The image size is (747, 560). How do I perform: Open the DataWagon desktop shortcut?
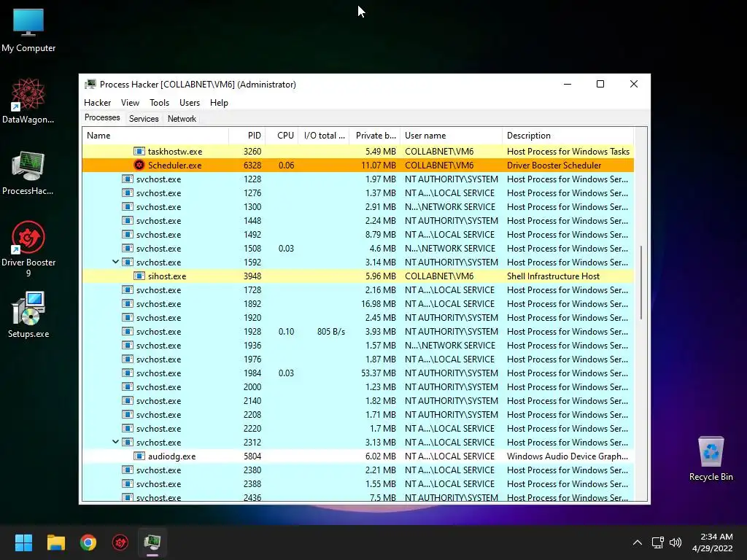pyautogui.click(x=28, y=101)
